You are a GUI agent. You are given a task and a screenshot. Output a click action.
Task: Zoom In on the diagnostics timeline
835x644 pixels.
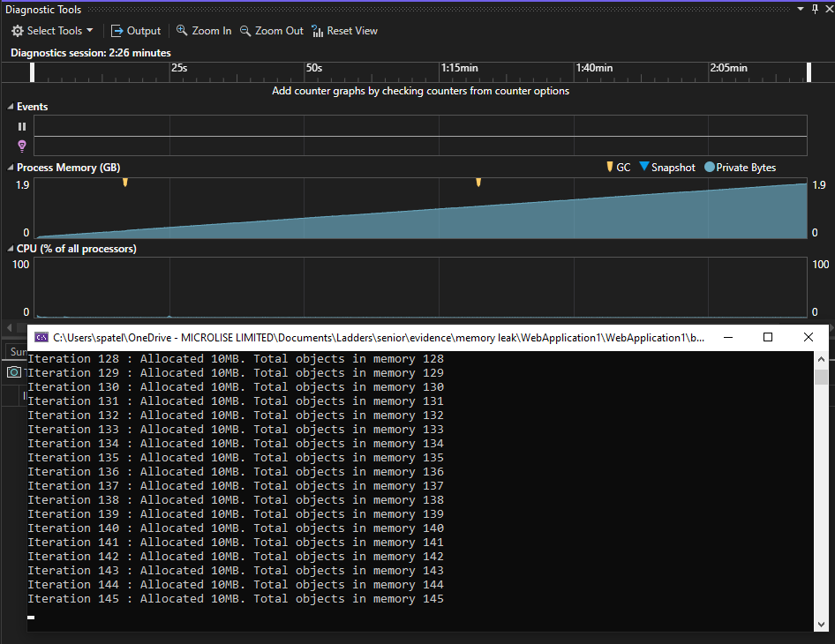point(204,31)
